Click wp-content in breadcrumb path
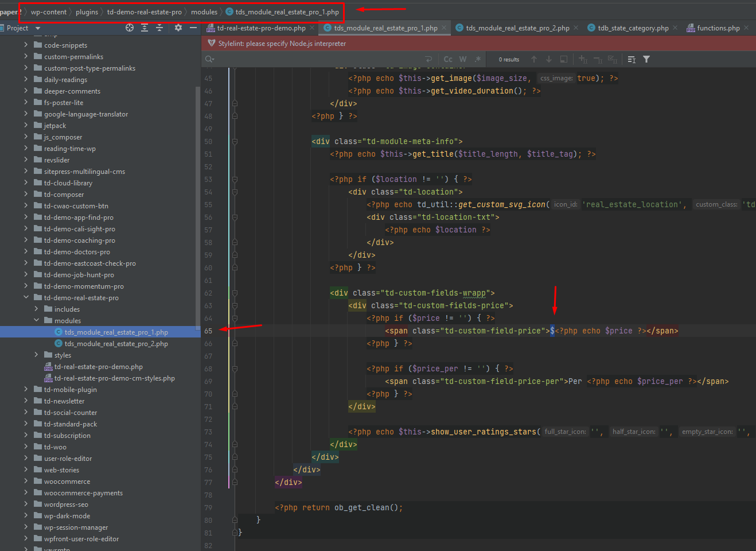The image size is (756, 551). point(49,12)
